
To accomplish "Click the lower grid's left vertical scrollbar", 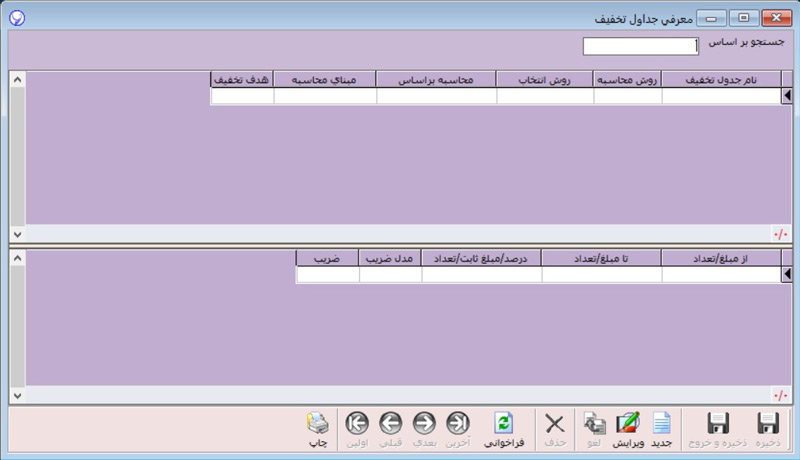I will pyautogui.click(x=17, y=320).
